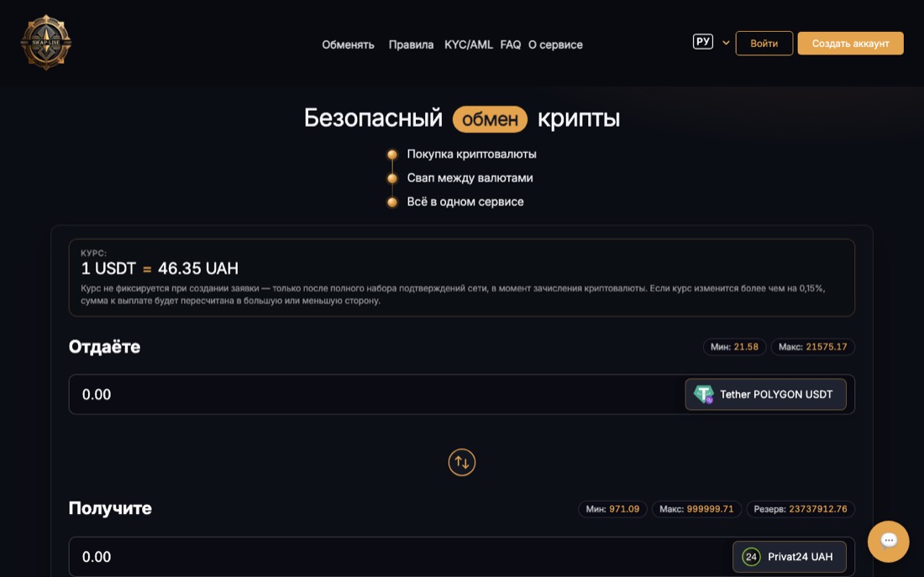Click the Войти button
The width and height of the screenshot is (924, 577).
(x=764, y=44)
